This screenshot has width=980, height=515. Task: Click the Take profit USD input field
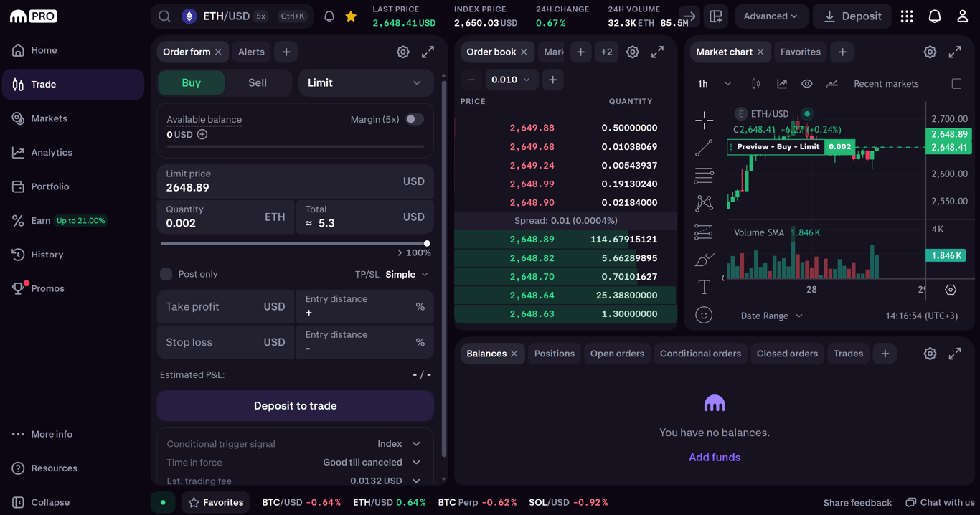pos(225,306)
